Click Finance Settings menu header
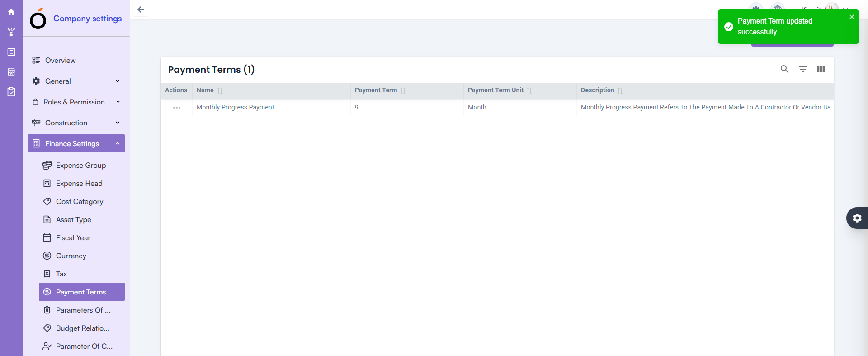The image size is (868, 356). click(x=76, y=143)
